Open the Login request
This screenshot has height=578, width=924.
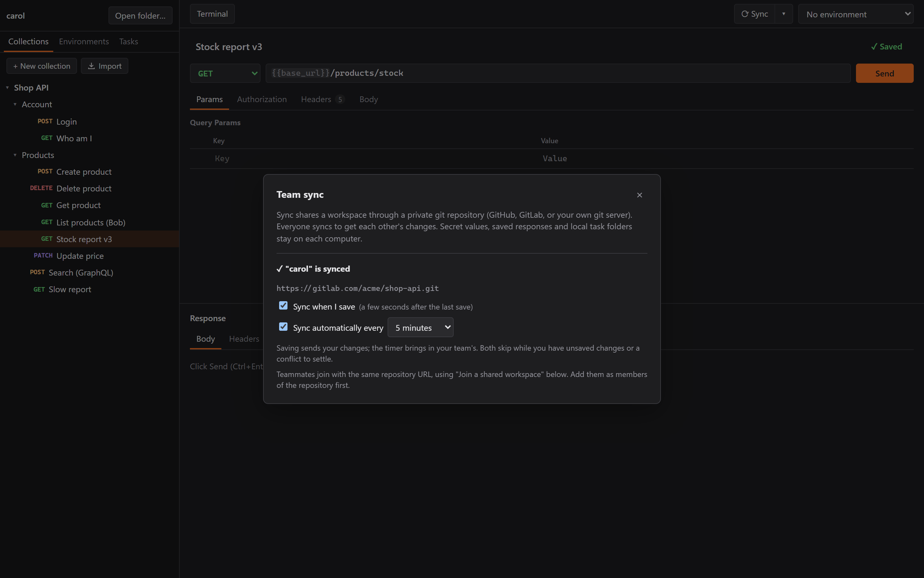(x=89, y=122)
